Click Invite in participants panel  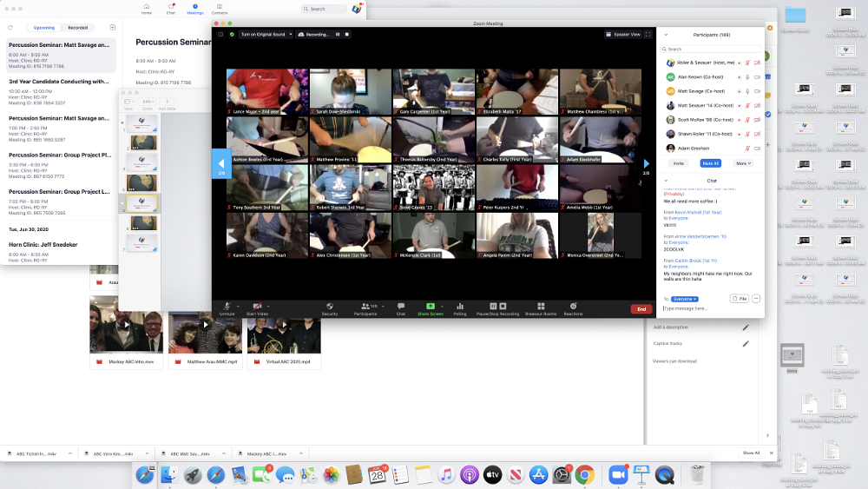678,163
